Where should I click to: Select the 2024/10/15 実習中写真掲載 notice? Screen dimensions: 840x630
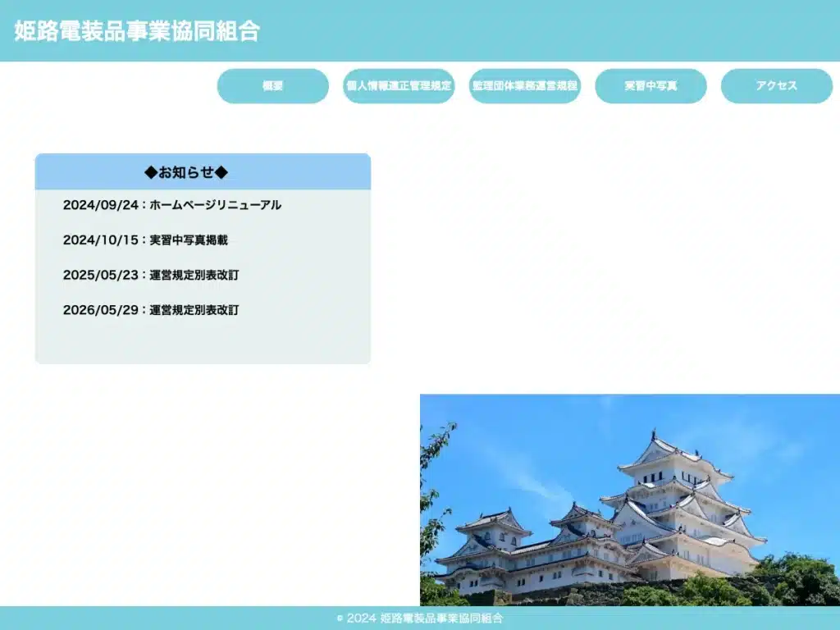pyautogui.click(x=145, y=240)
